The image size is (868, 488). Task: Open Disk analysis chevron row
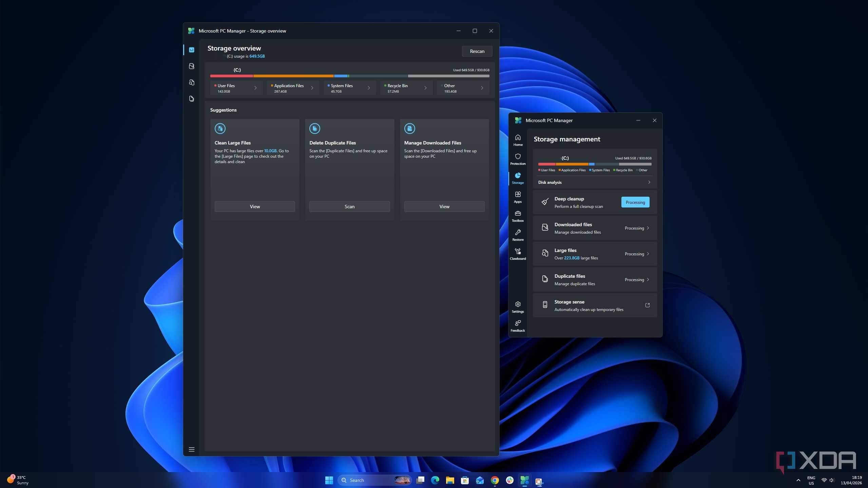tap(595, 182)
